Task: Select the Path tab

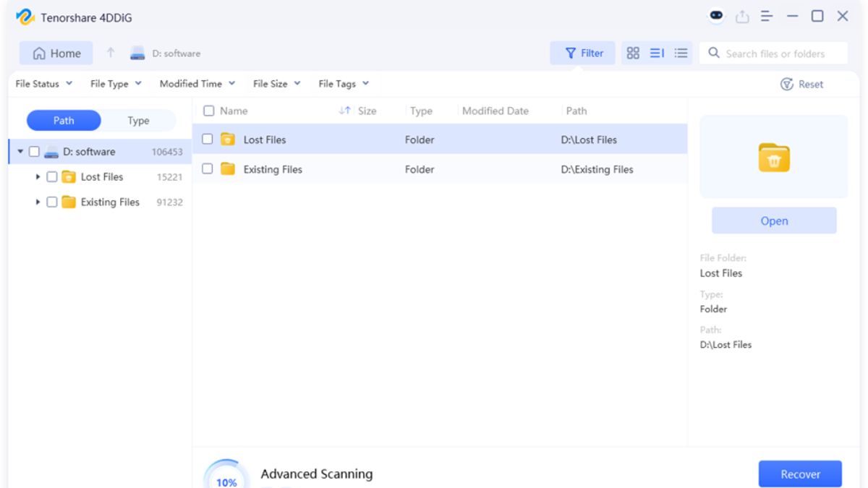Action: pos(64,121)
